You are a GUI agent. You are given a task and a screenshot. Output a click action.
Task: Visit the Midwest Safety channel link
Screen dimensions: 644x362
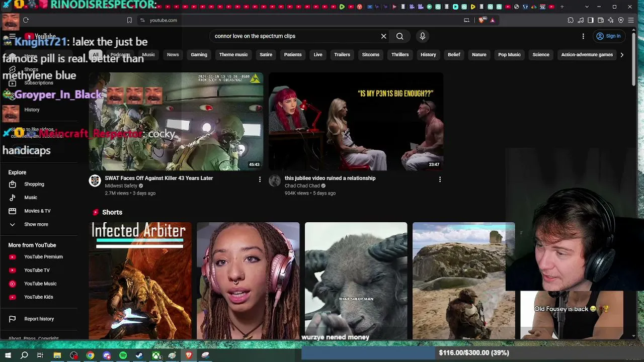(121, 186)
